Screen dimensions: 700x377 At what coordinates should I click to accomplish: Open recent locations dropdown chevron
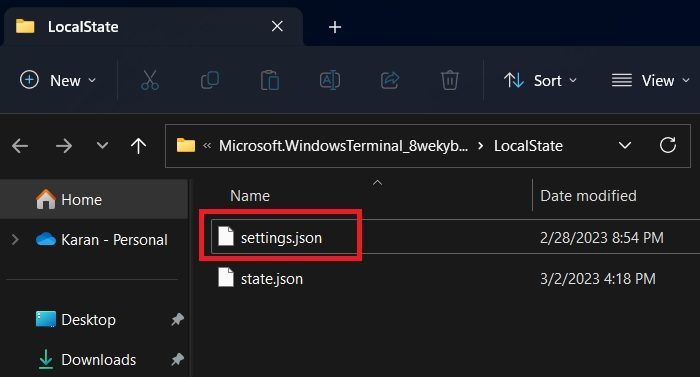102,146
